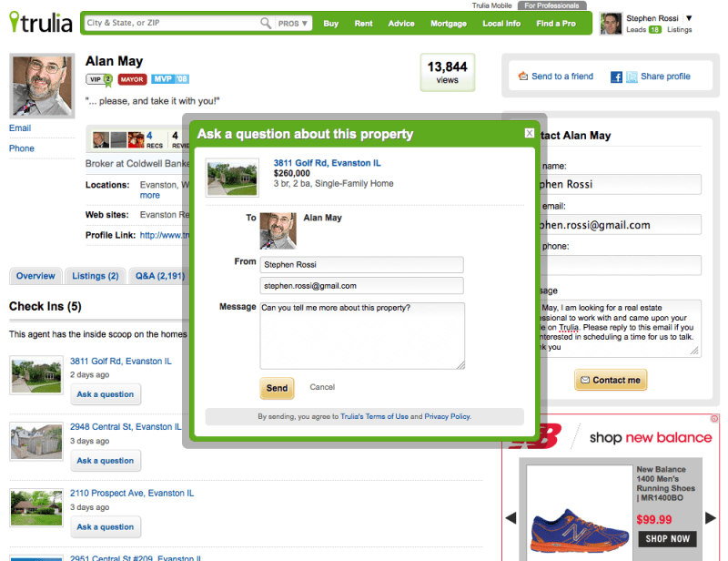Click the Twitter share icon

[632, 76]
